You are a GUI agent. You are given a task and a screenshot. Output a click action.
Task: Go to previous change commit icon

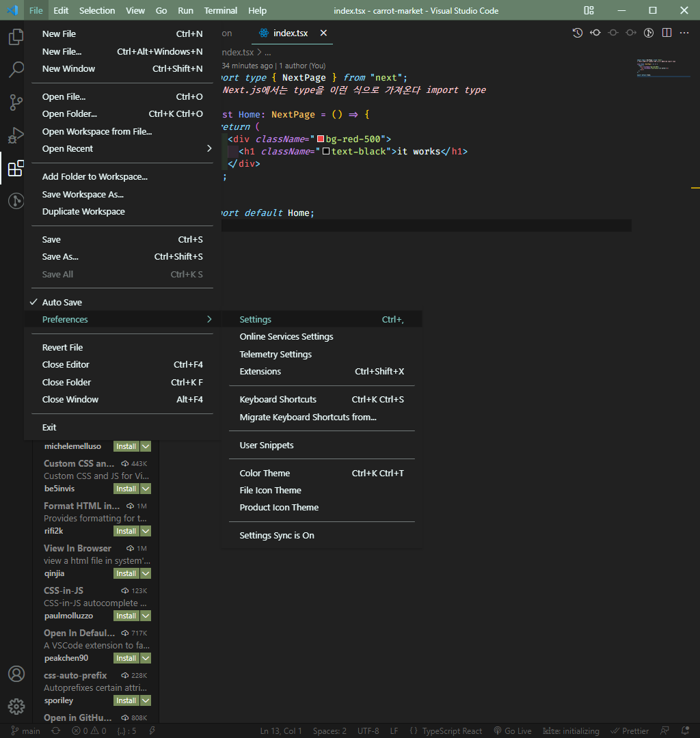click(x=595, y=33)
